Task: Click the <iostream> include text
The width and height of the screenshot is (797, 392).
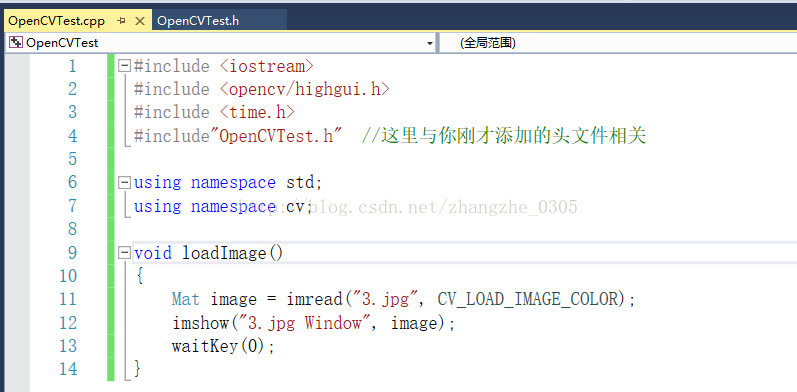Action: (267, 67)
